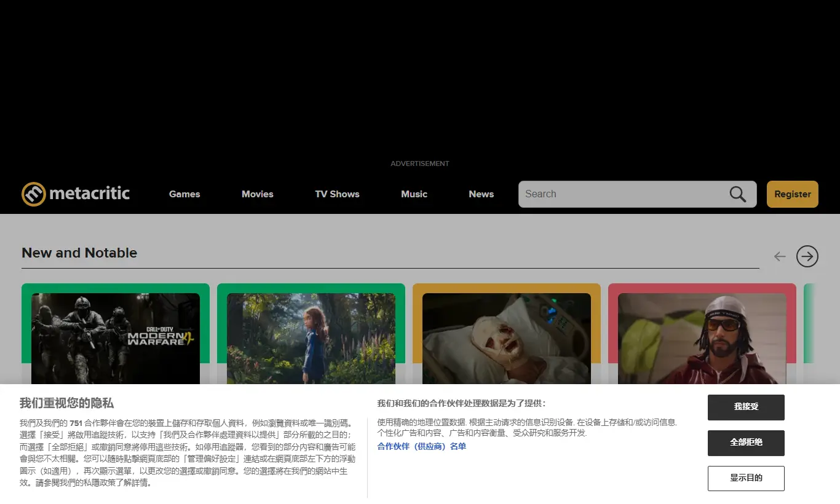This screenshot has height=504, width=840.
Task: Click the 我们重视您的隐私 heading
Action: (66, 403)
